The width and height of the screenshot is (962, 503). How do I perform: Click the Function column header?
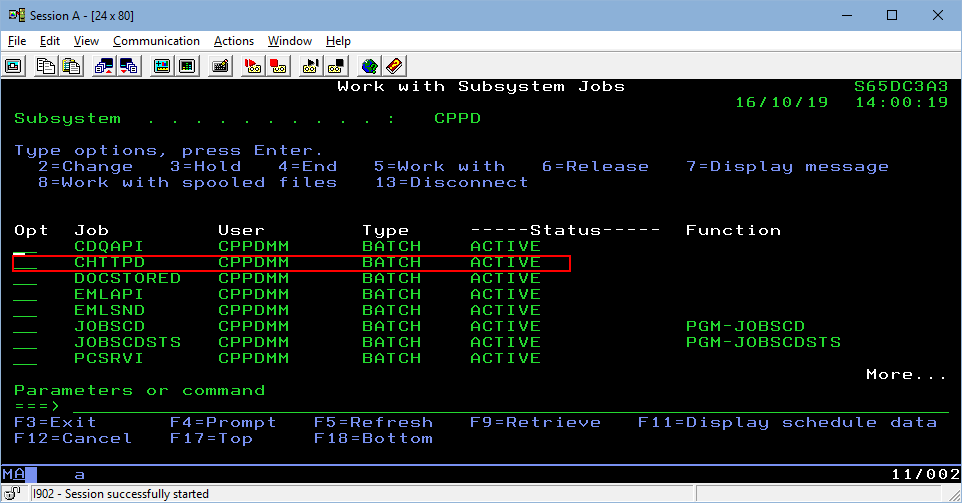point(733,231)
